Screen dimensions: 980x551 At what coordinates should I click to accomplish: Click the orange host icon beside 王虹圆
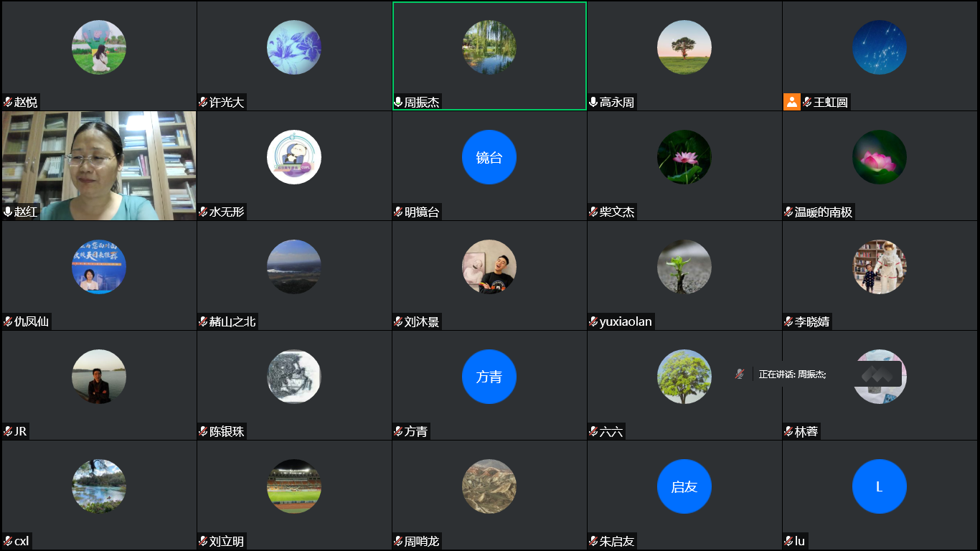791,102
